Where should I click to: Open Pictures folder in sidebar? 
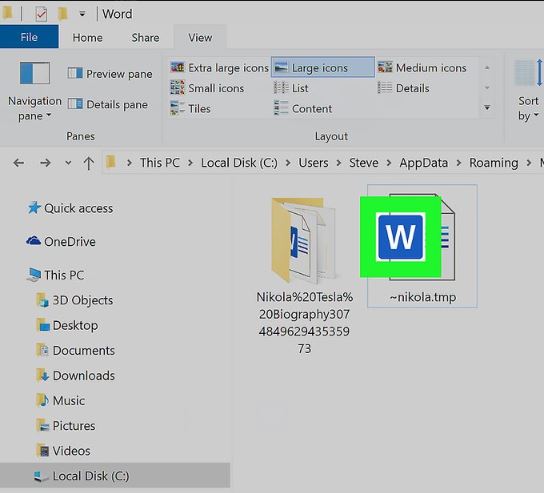point(66,425)
